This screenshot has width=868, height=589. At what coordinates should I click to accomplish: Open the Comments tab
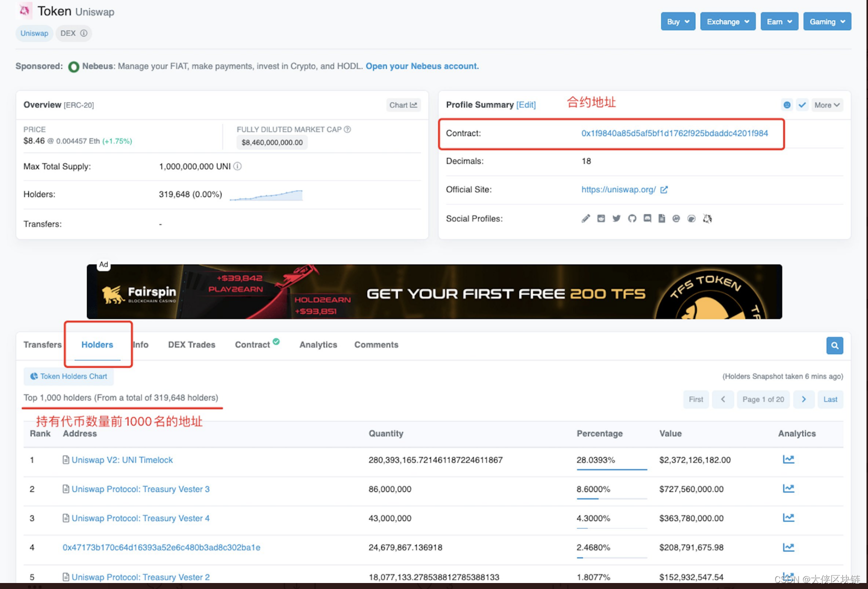coord(376,344)
